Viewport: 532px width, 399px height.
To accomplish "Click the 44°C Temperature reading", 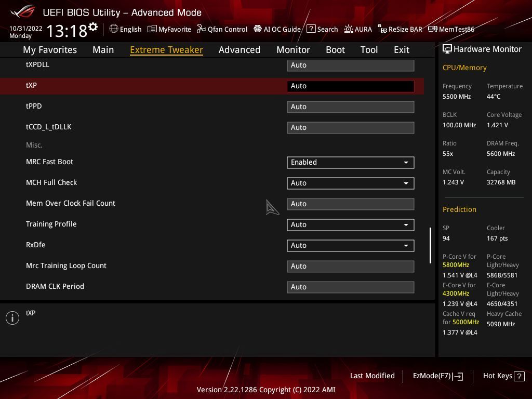I will pos(494,97).
